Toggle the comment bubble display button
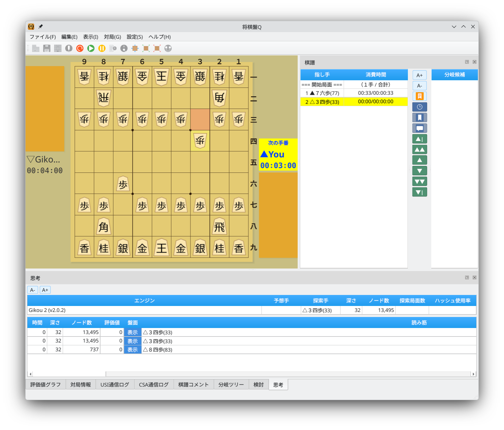Image resolution: width=504 pixels, height=430 pixels. tap(419, 128)
